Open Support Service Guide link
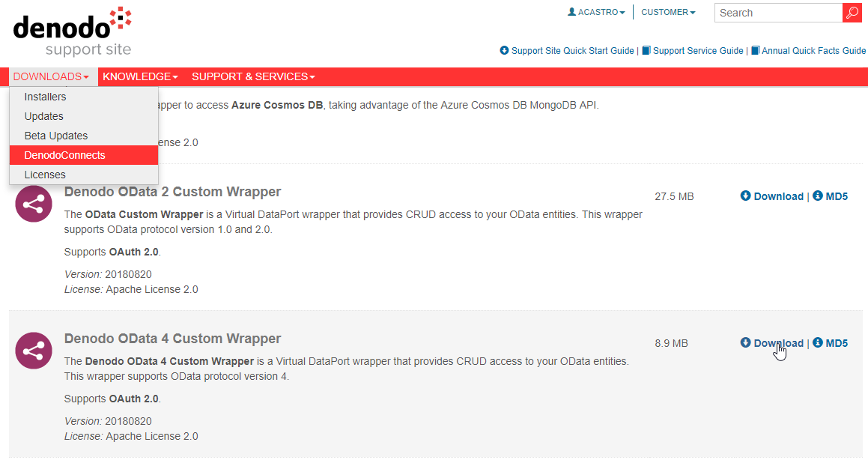Screen dimensions: 868x466 pyautogui.click(x=698, y=51)
